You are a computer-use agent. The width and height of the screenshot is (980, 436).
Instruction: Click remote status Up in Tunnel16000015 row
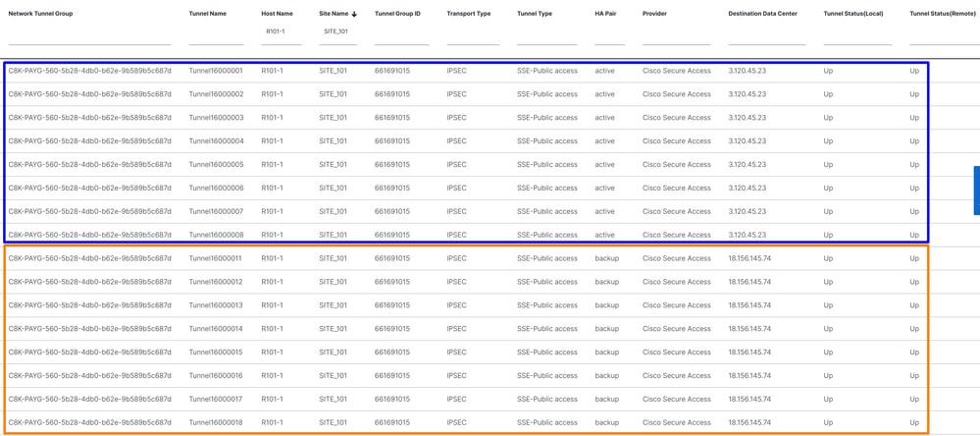click(914, 353)
